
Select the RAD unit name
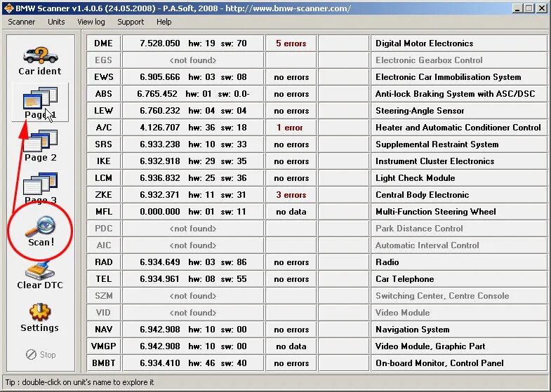coord(104,262)
